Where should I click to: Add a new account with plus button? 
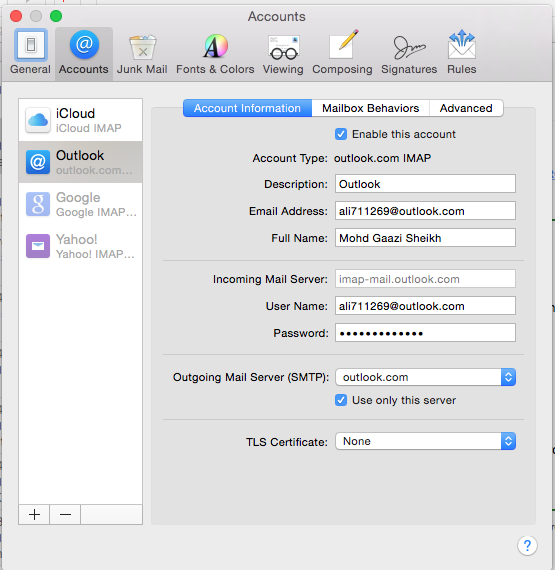[x=34, y=514]
